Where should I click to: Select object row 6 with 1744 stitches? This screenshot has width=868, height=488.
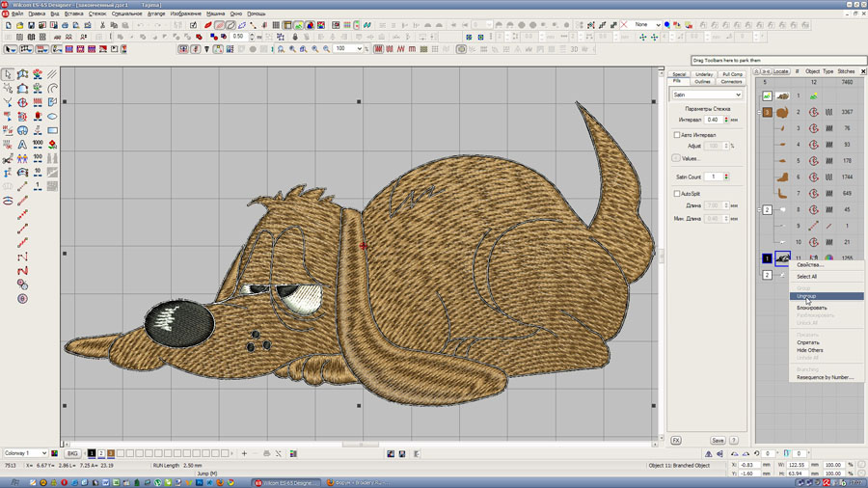[x=809, y=177]
